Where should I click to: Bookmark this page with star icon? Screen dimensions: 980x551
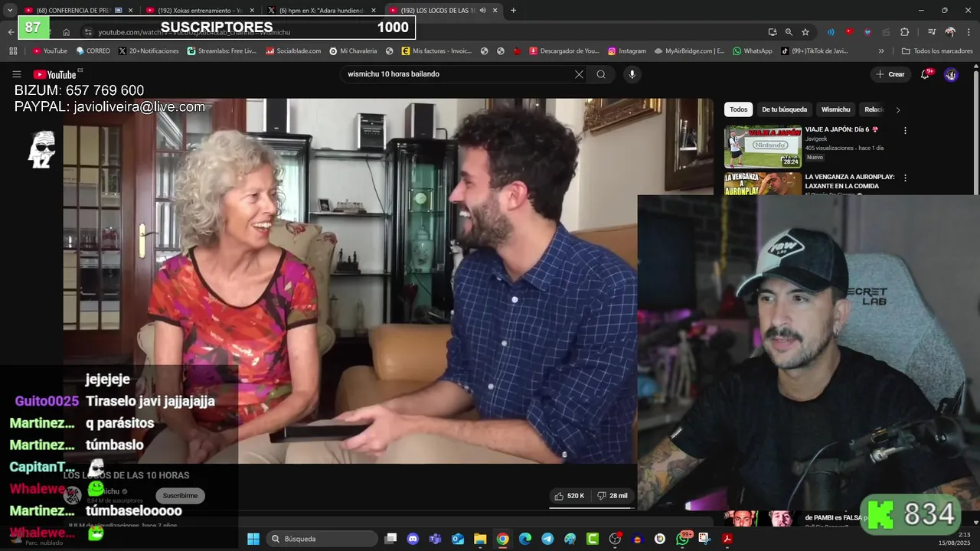coord(805,32)
